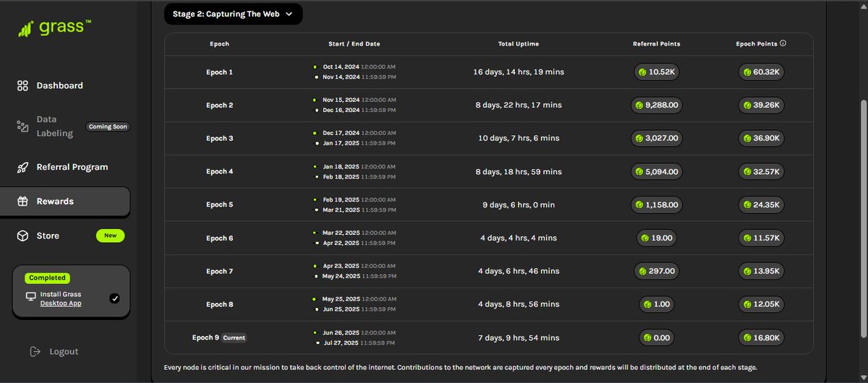
Task: Click the Total Uptime column header
Action: click(x=519, y=43)
